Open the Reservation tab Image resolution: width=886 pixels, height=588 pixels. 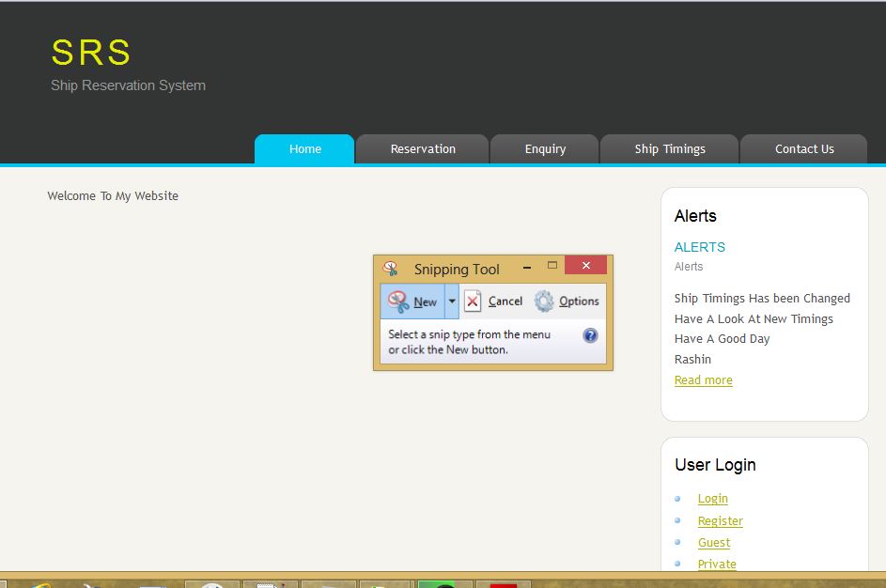pyautogui.click(x=423, y=149)
